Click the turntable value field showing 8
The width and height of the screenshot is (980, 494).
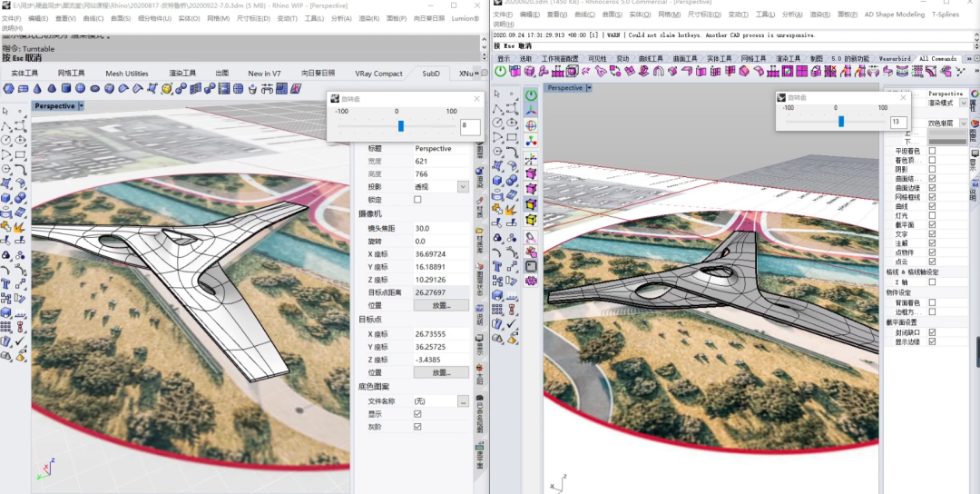click(x=470, y=126)
